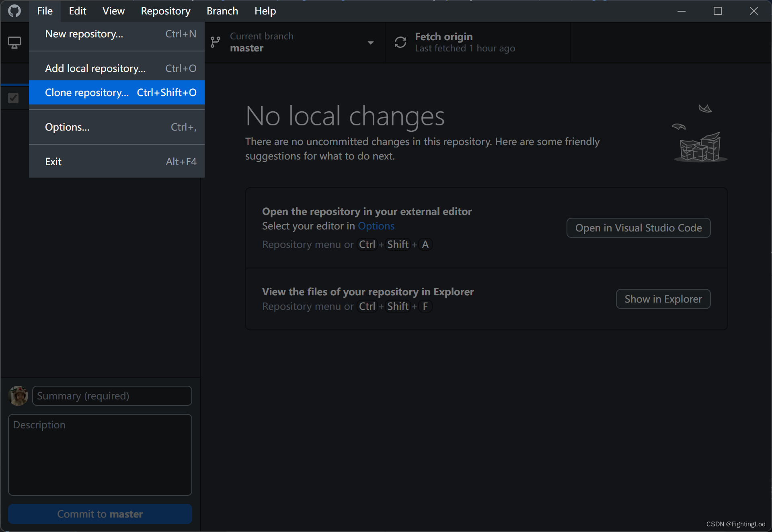The height and width of the screenshot is (532, 772).
Task: Click the user avatar next to Summary field
Action: [18, 396]
